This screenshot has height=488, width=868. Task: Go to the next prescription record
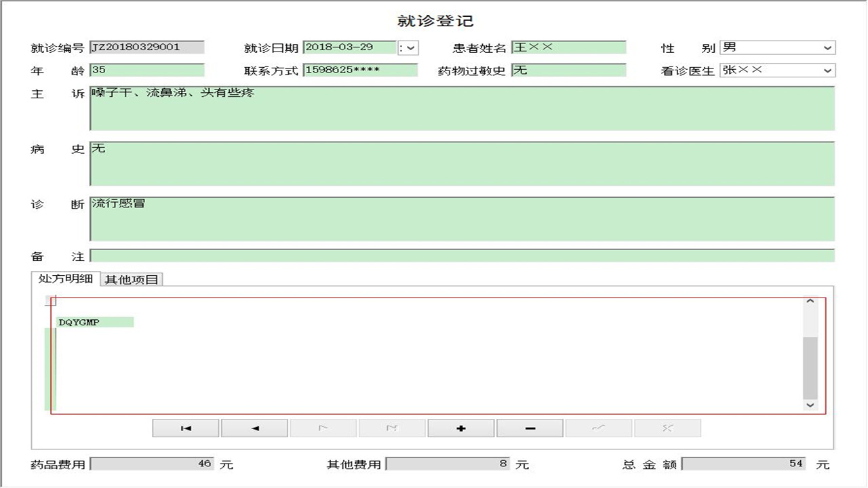(323, 428)
